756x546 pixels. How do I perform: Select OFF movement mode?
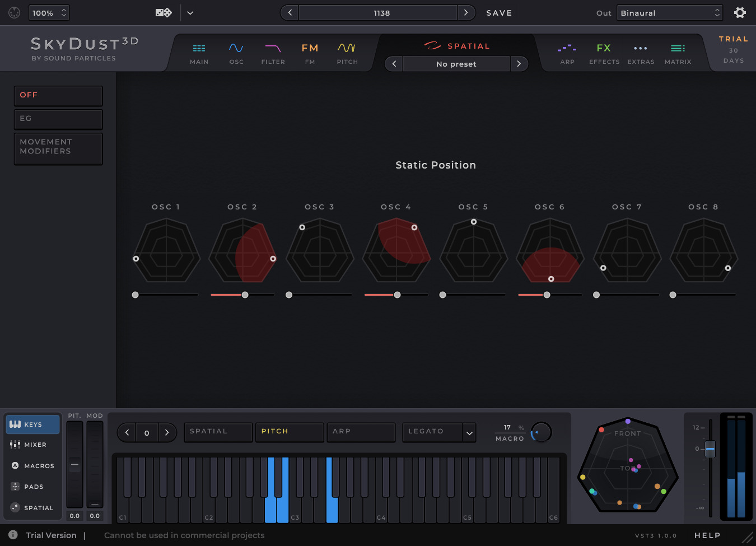pos(58,96)
